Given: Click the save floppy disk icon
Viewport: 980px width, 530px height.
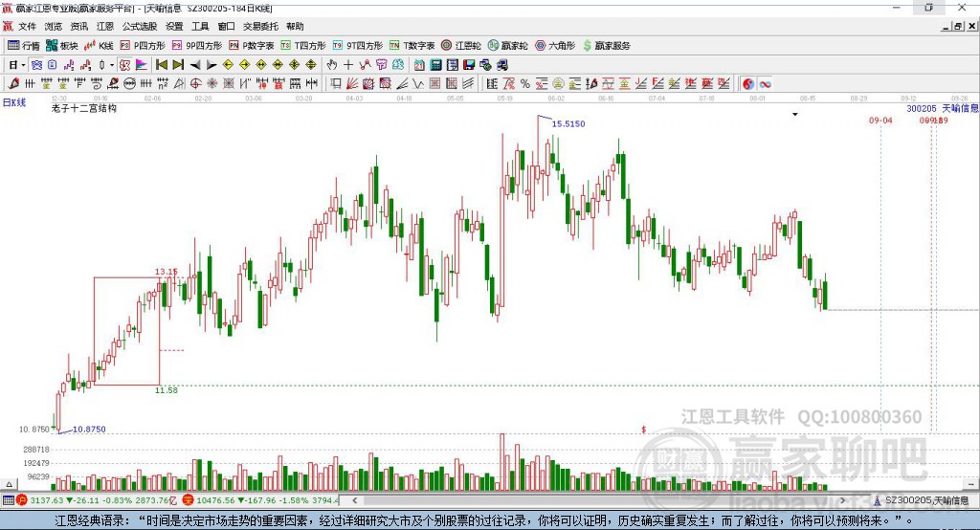Looking at the screenshot, I should pos(469,65).
